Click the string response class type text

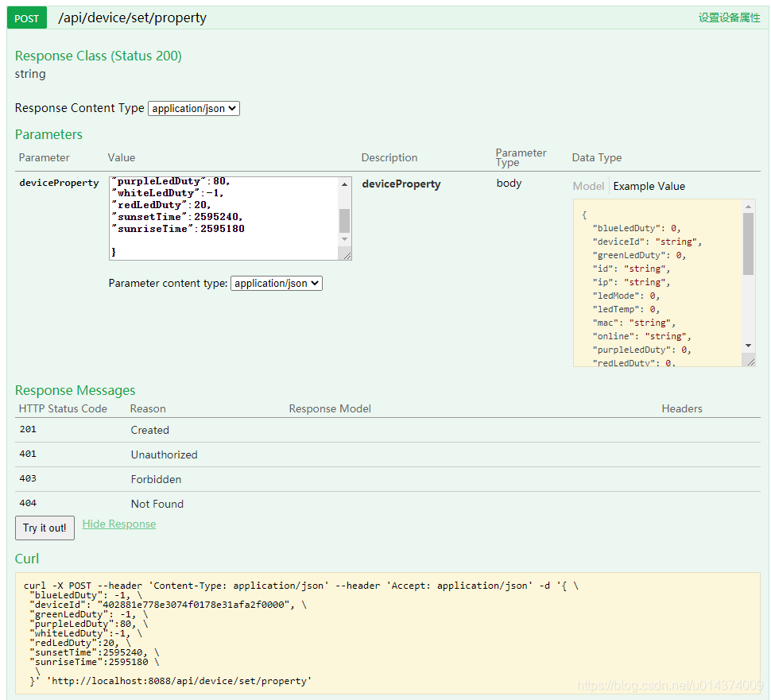(30, 74)
